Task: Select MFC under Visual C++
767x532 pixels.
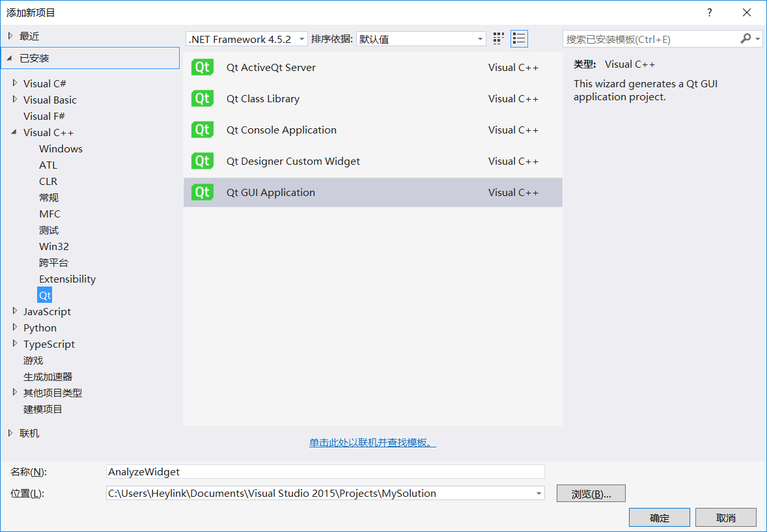Action: pyautogui.click(x=50, y=214)
